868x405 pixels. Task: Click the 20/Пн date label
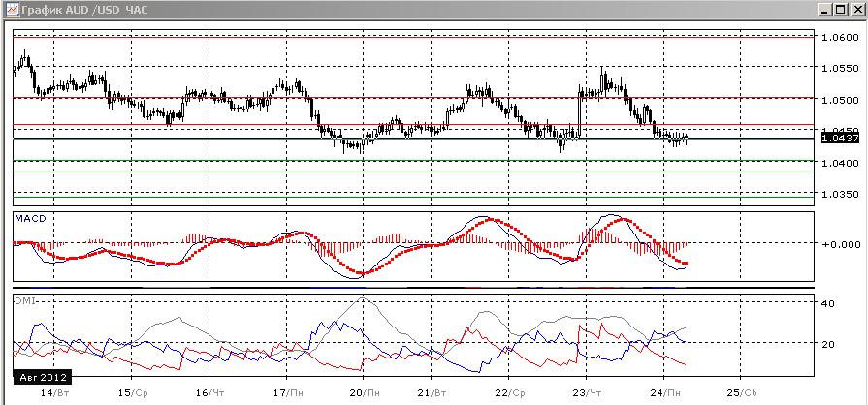(x=366, y=392)
